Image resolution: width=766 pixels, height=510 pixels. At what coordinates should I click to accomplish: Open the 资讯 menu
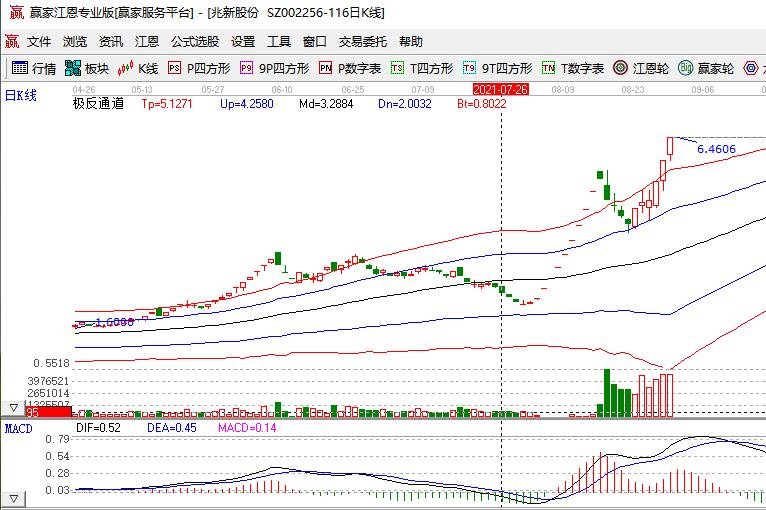(111, 42)
